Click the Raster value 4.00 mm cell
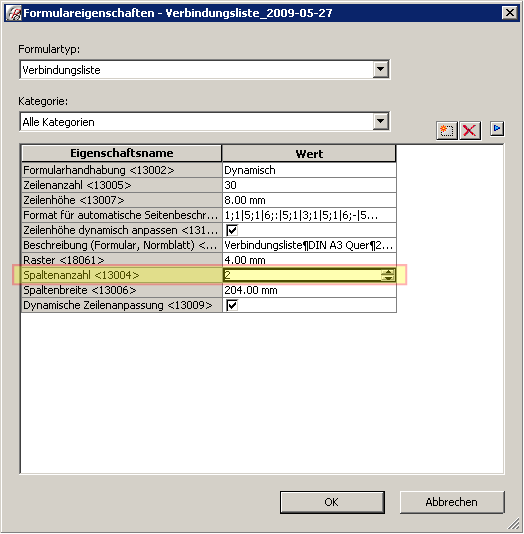 (309, 260)
